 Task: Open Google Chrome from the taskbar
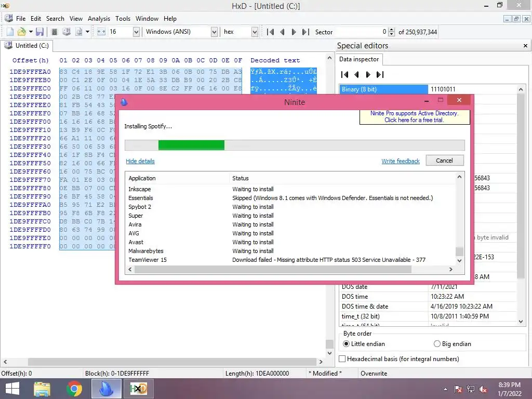[74, 389]
